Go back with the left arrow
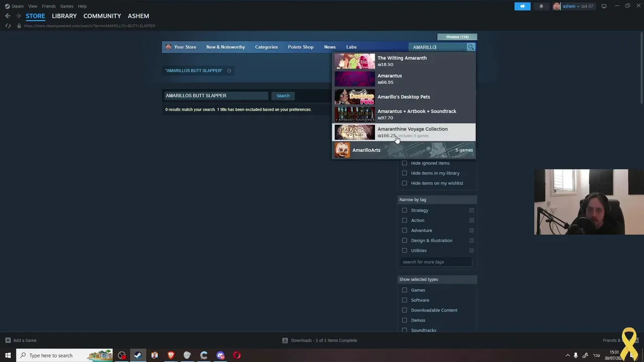The height and width of the screenshot is (362, 644). coord(8,16)
